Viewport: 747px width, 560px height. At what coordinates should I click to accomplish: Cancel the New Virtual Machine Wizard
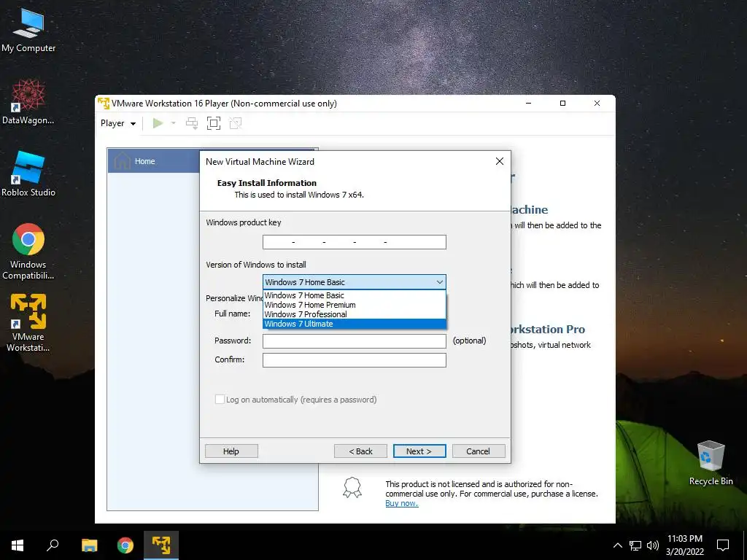(x=479, y=451)
